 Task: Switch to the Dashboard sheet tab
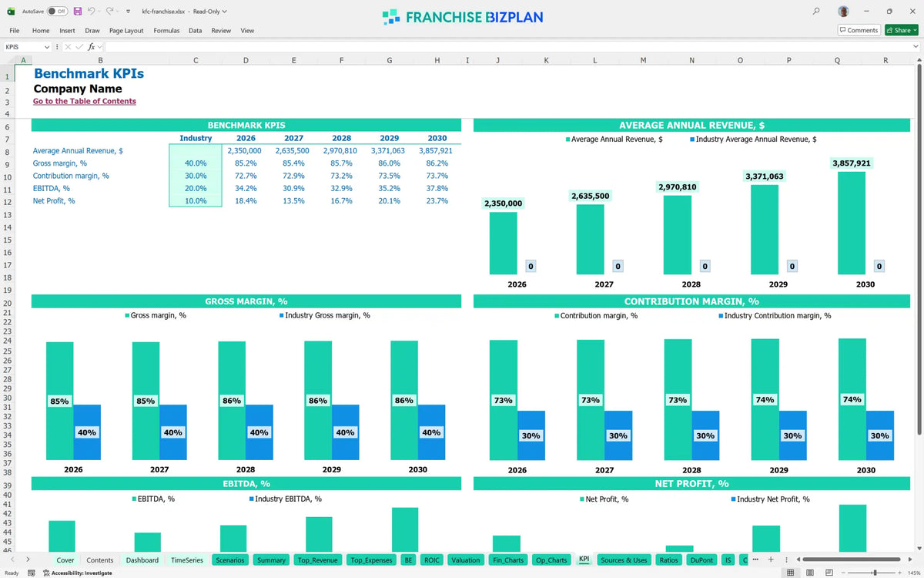coord(142,560)
